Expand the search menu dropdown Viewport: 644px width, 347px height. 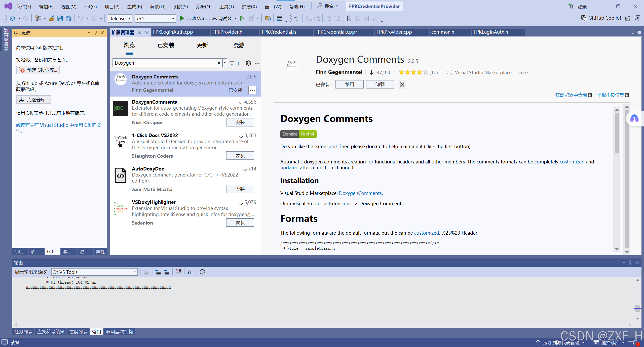coord(337,6)
